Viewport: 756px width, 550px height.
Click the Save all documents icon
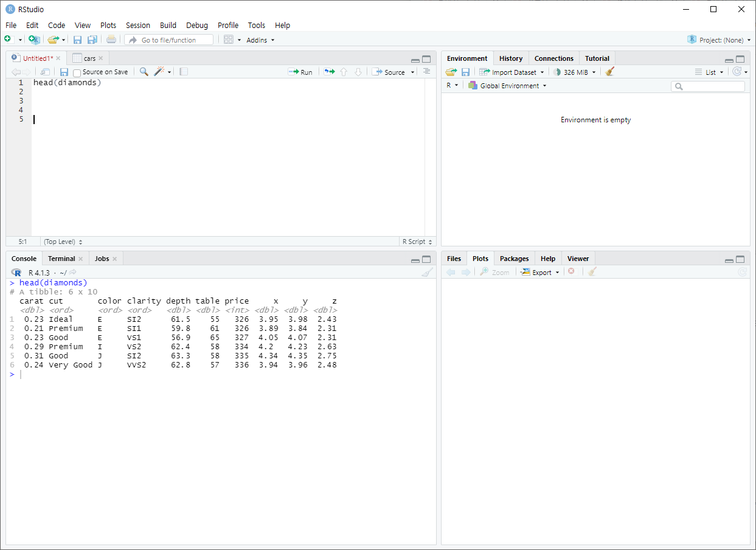pyautogui.click(x=92, y=40)
